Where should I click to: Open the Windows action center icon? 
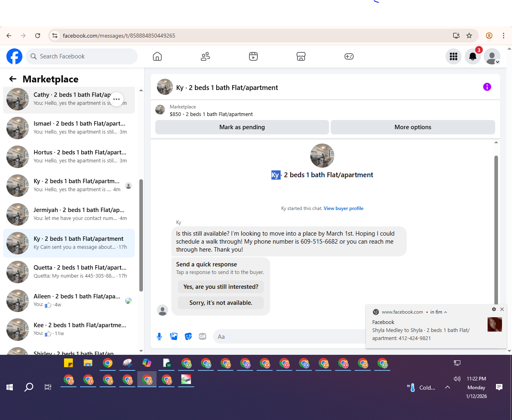coord(499,387)
